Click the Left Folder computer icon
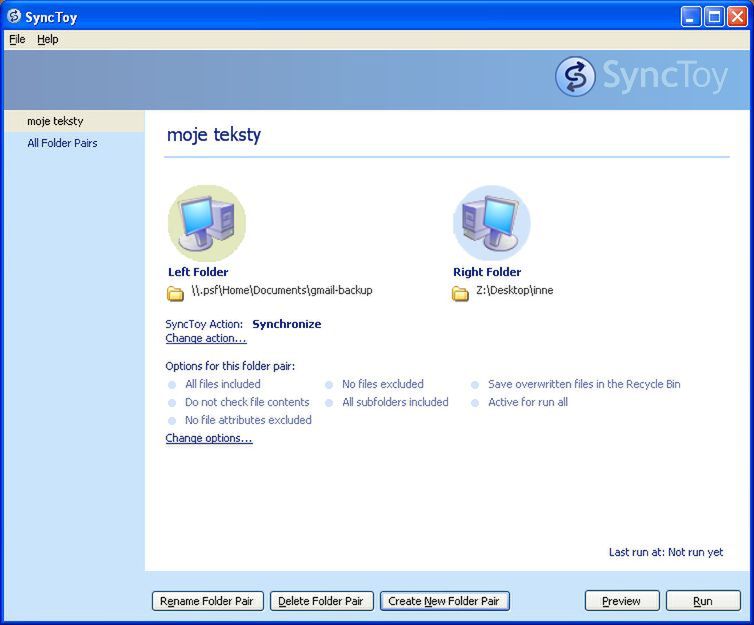Viewport: 754px width, 625px height. (x=207, y=223)
